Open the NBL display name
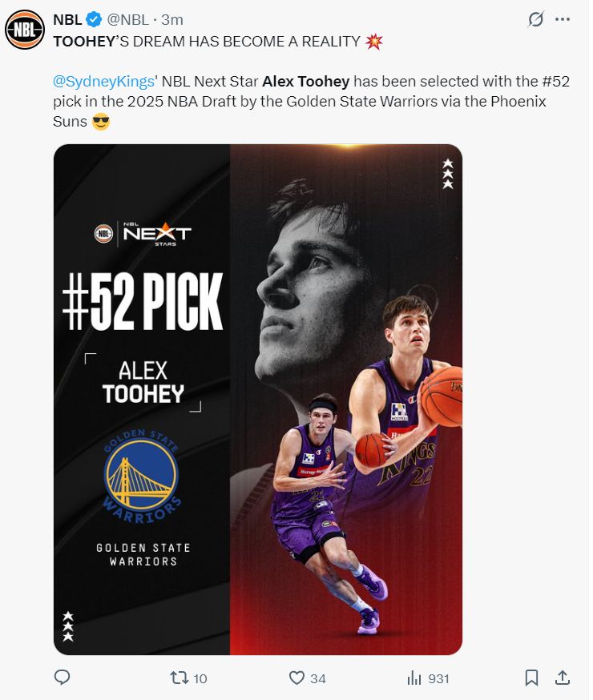Viewport: 593px width, 700px height. coord(67,20)
